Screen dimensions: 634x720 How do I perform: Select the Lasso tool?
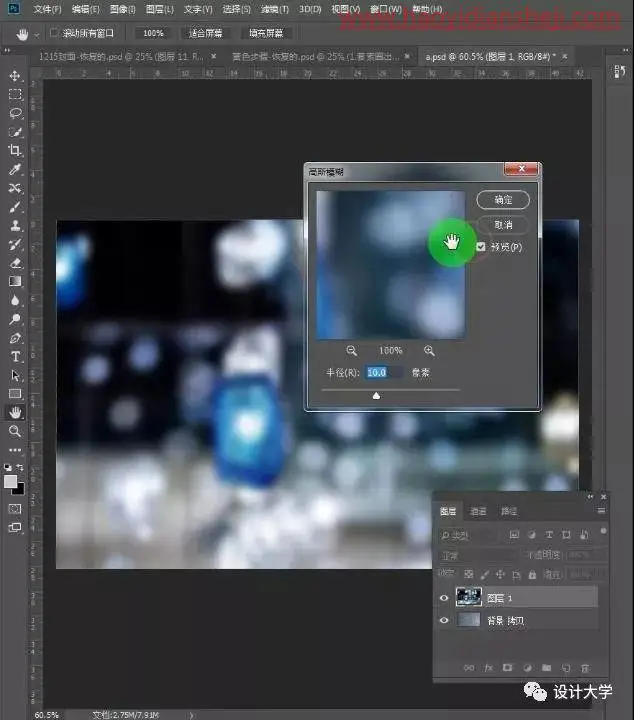pyautogui.click(x=15, y=113)
